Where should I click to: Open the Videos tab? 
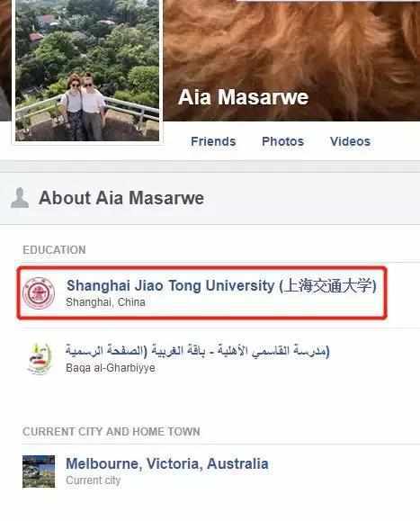tap(350, 141)
